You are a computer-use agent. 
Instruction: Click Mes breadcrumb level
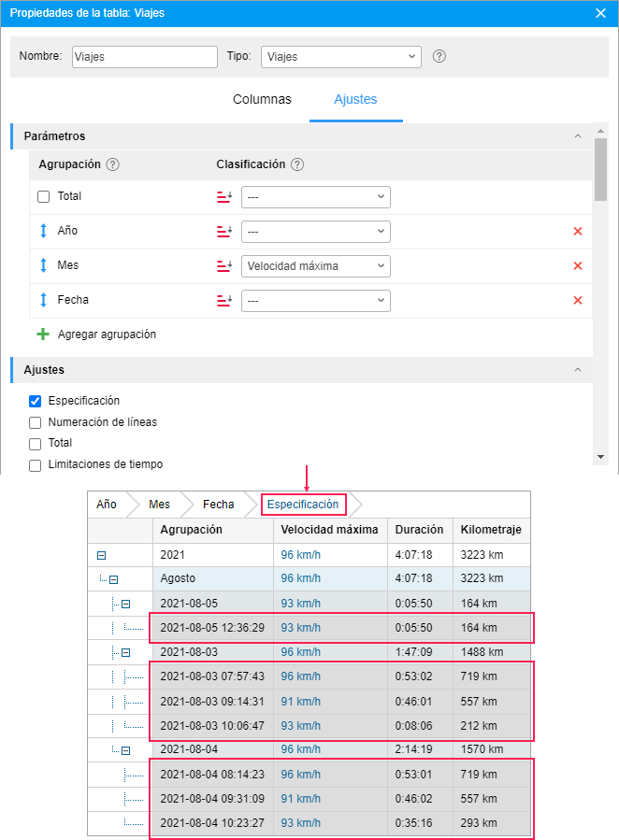tap(159, 505)
